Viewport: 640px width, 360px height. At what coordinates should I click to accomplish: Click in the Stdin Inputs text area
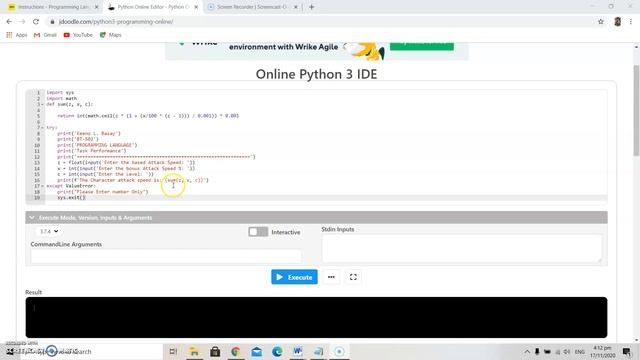point(462,248)
